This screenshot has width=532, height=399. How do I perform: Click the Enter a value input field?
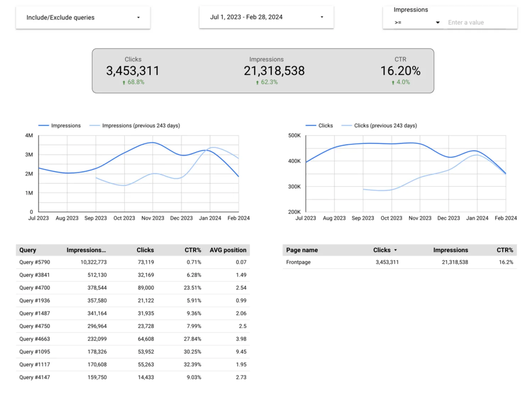click(x=477, y=22)
